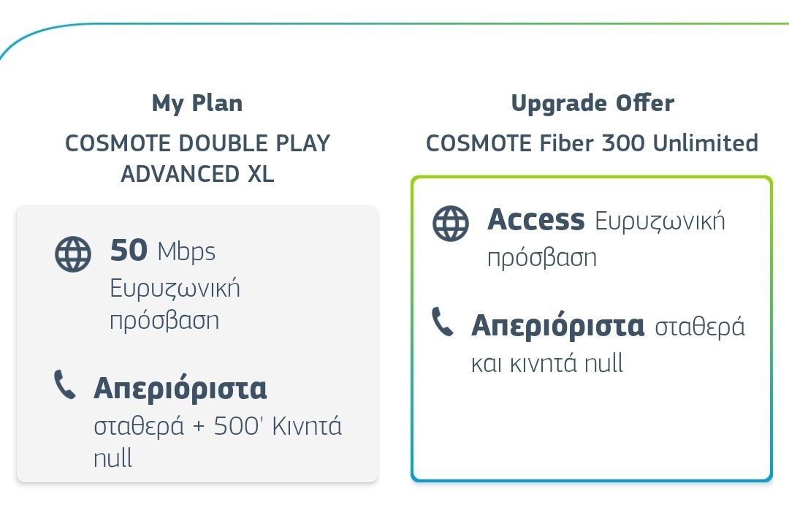789x532 pixels.
Task: Click the null text under 500' Κινητά
Action: (113, 458)
